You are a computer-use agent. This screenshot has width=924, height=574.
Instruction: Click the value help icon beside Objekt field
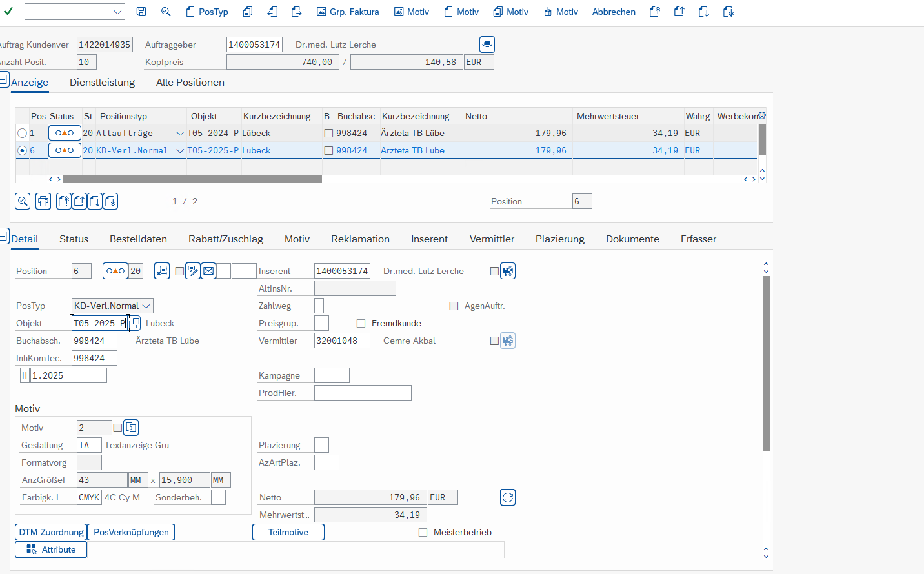[x=134, y=323]
